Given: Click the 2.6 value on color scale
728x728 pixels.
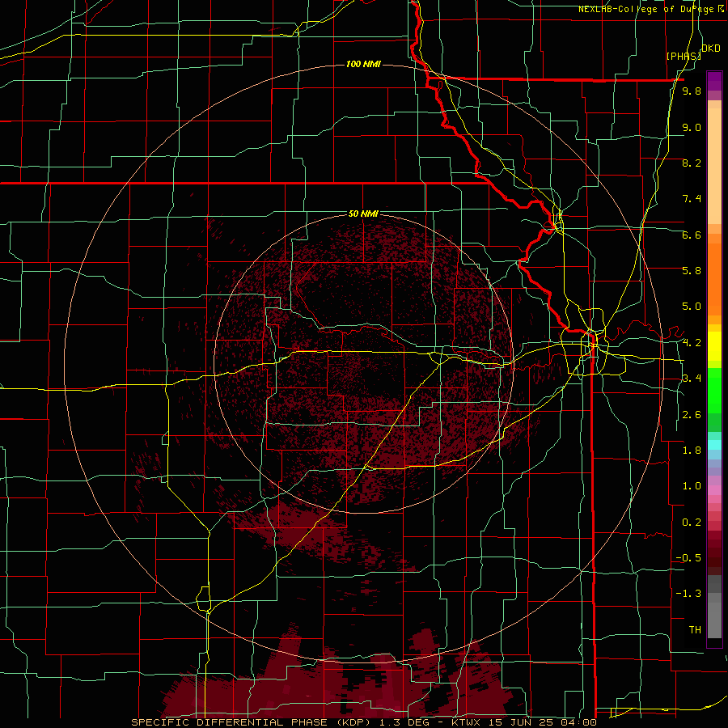Looking at the screenshot, I should click(692, 415).
